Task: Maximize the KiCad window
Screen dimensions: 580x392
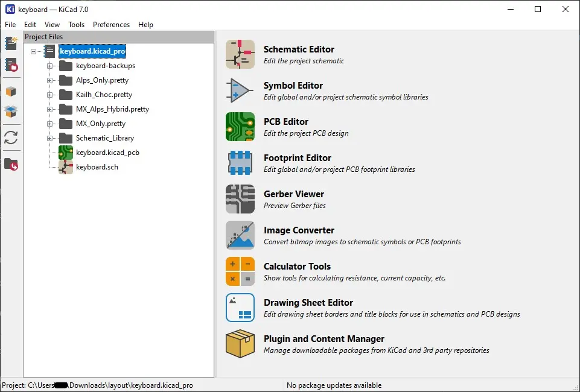Action: [538, 9]
